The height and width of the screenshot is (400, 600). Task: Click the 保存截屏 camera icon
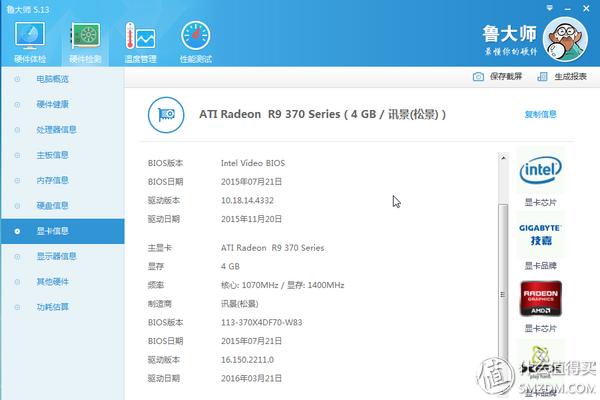(x=478, y=77)
